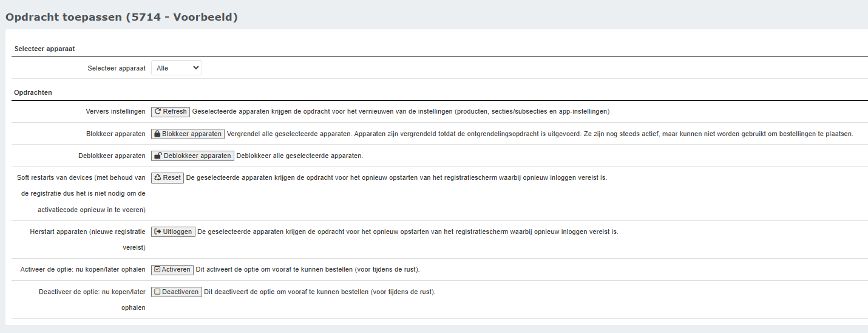Click the empty box icon on Deactiveren
Image resolution: width=868 pixels, height=333 pixels.
click(157, 292)
